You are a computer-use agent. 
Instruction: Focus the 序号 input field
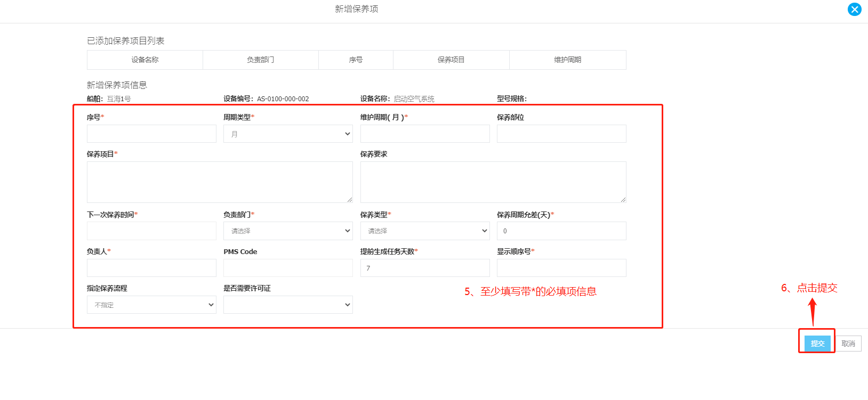(151, 134)
